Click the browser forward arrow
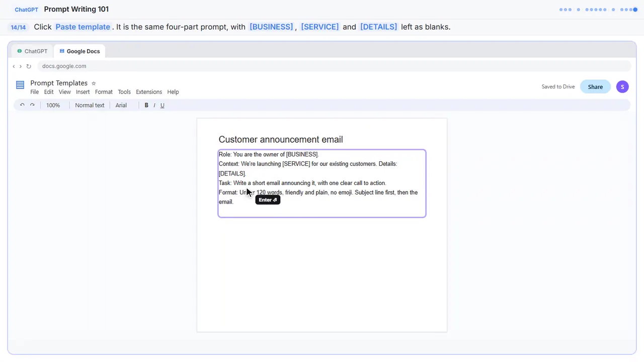 [21, 66]
